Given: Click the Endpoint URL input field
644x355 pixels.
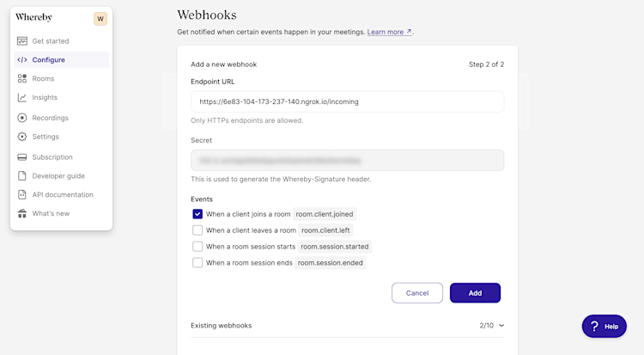Looking at the screenshot, I should 348,101.
